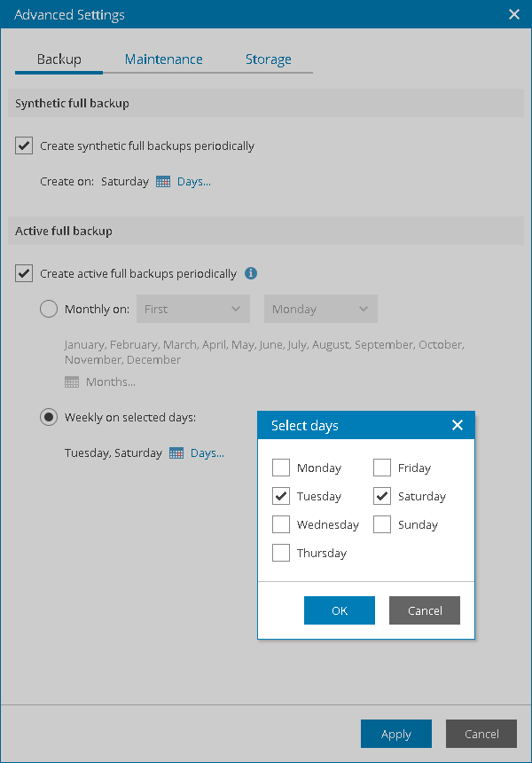Uncheck Tuesday in Select days
The width and height of the screenshot is (532, 763).
[281, 496]
